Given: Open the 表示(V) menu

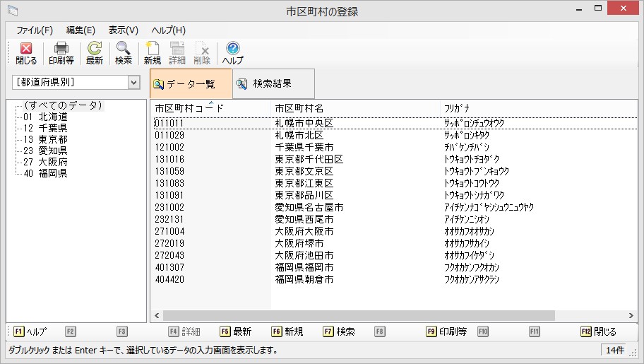Looking at the screenshot, I should tap(123, 30).
